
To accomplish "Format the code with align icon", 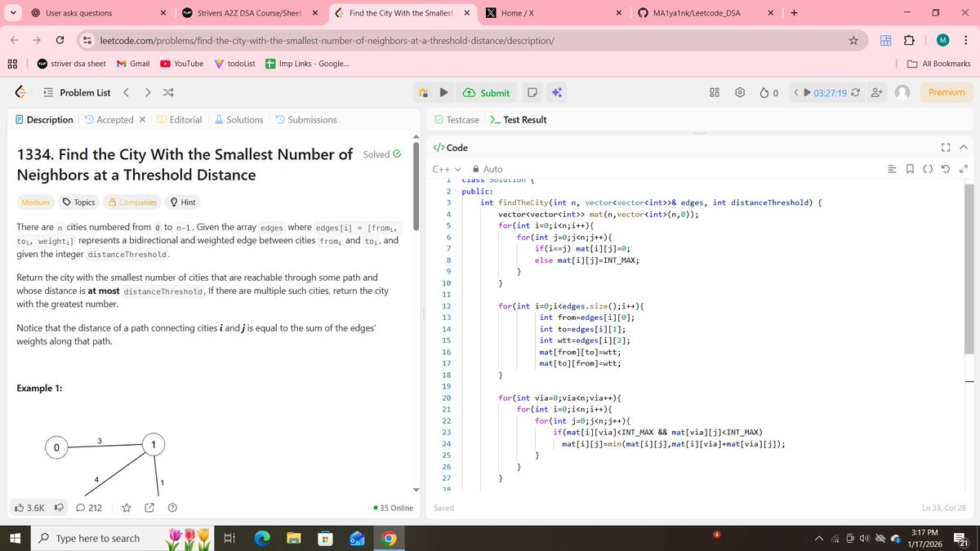I will point(893,169).
